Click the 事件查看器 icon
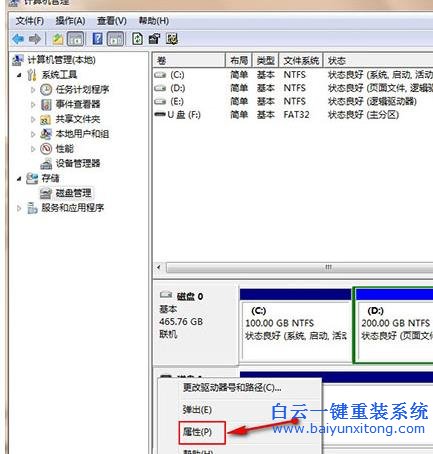This screenshot has width=433, height=454. (x=46, y=104)
